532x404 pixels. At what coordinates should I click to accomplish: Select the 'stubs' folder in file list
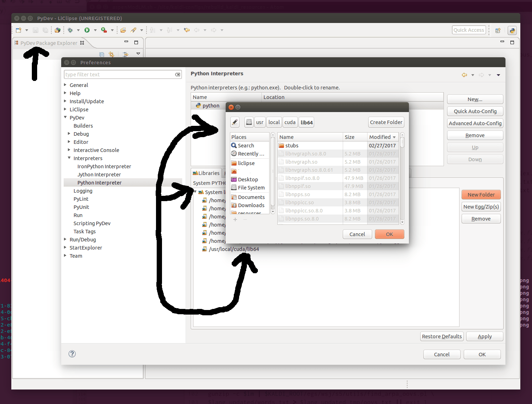click(x=339, y=146)
